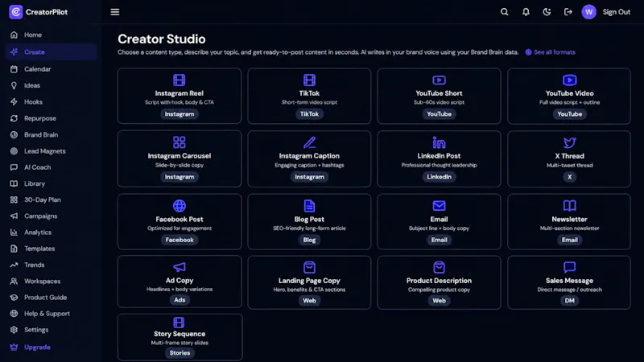The image size is (644, 362).
Task: Open Product Guide in sidebar
Action: click(x=51, y=297)
